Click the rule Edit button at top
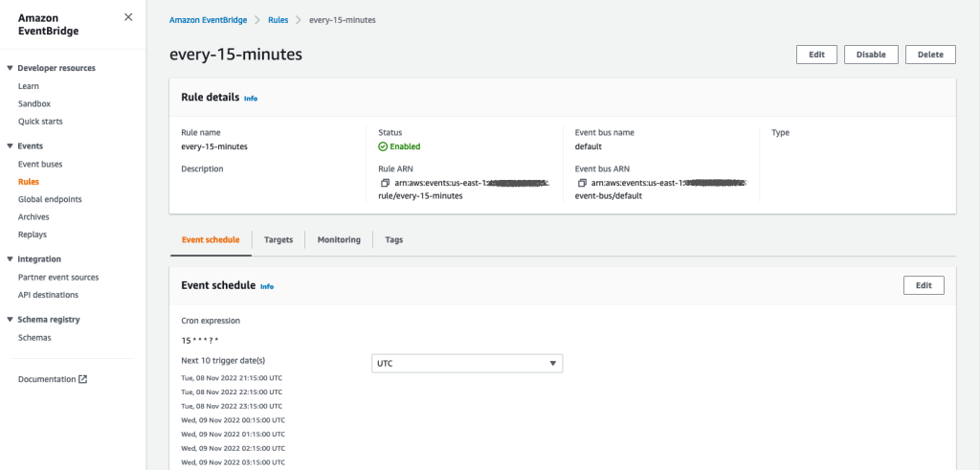Image resolution: width=980 pixels, height=470 pixels. [x=816, y=55]
